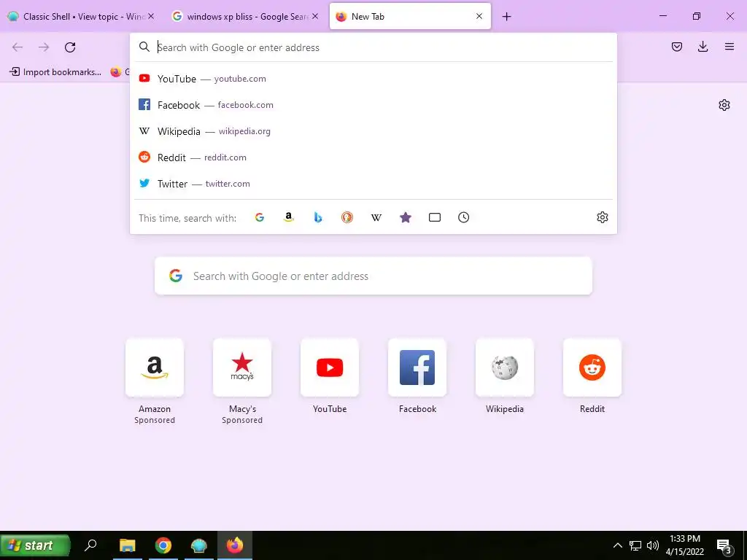Reload the current page

70,47
